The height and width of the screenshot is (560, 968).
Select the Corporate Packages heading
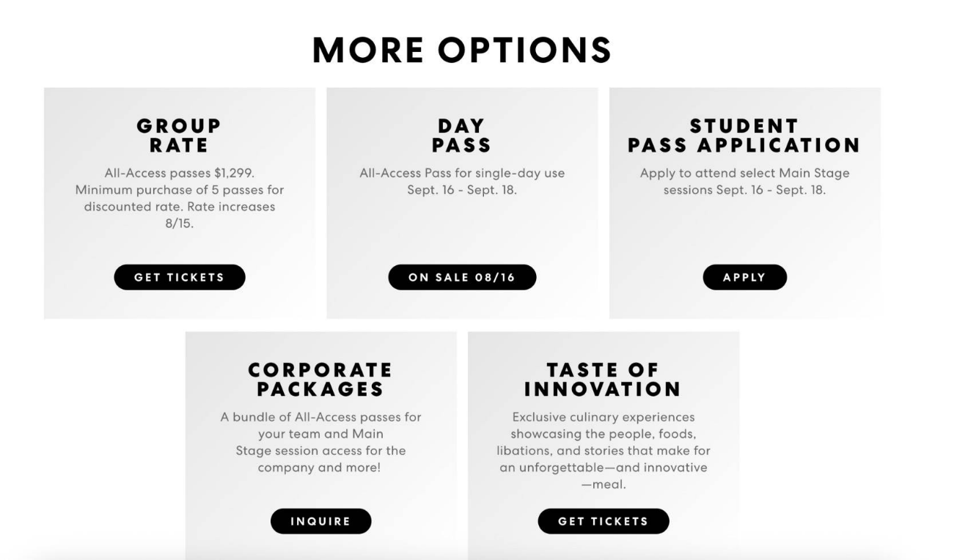tap(320, 379)
